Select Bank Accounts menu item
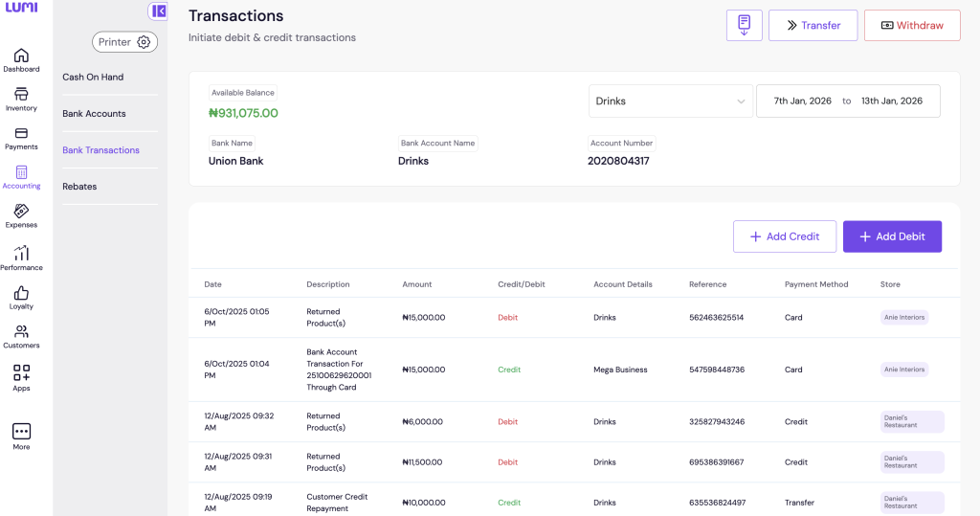The image size is (980, 516). tap(94, 114)
